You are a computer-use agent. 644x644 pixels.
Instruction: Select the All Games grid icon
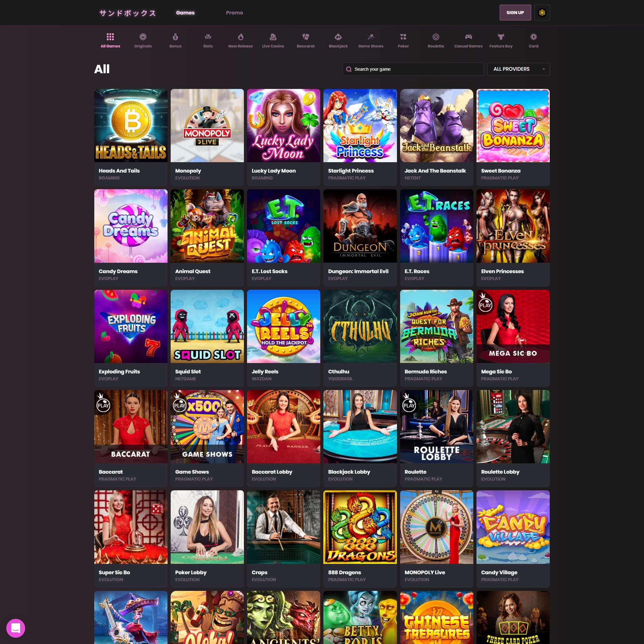110,37
